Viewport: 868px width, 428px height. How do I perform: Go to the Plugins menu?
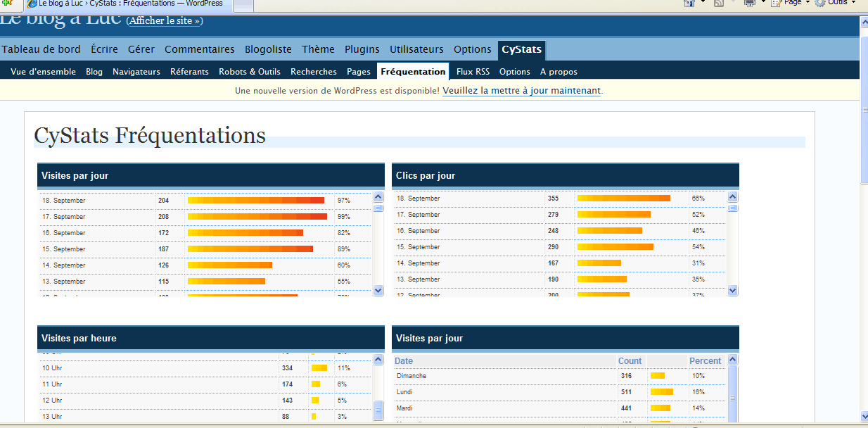(x=362, y=49)
